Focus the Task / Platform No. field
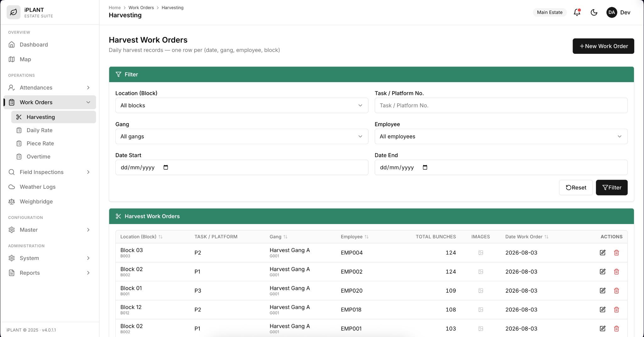The height and width of the screenshot is (337, 644). click(x=501, y=105)
